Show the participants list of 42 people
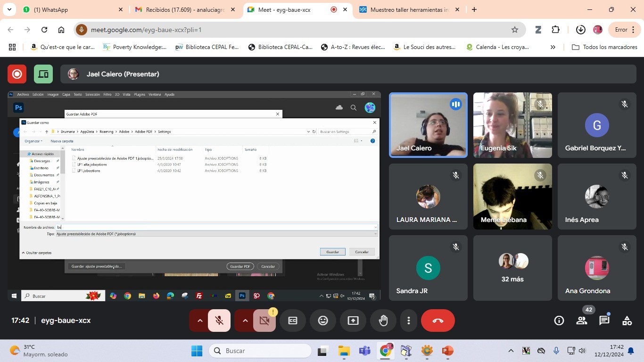 click(x=582, y=321)
